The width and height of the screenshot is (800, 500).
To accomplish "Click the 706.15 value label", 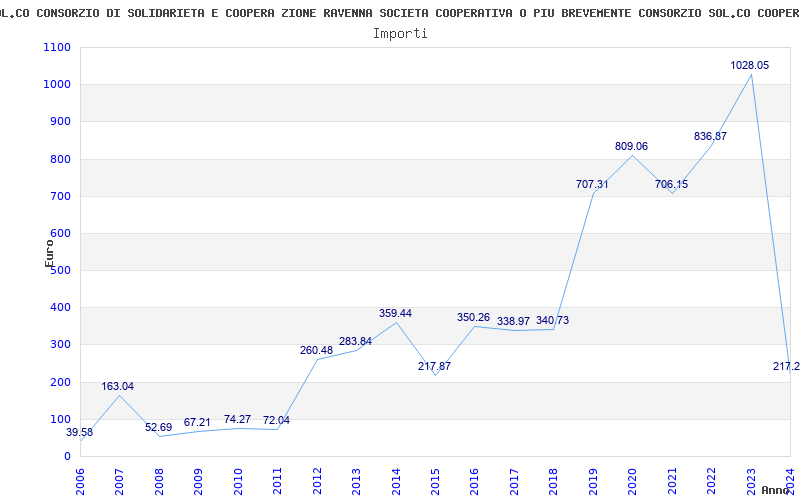I will (x=671, y=184).
